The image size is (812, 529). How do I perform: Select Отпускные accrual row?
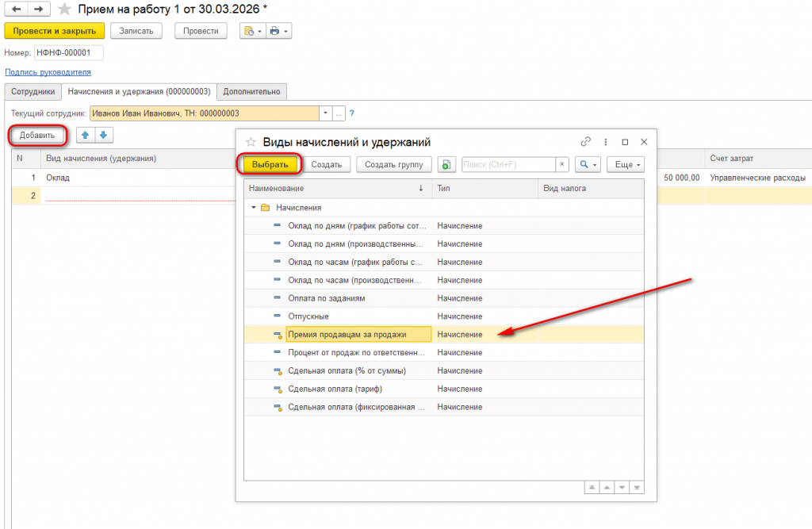tap(444, 316)
